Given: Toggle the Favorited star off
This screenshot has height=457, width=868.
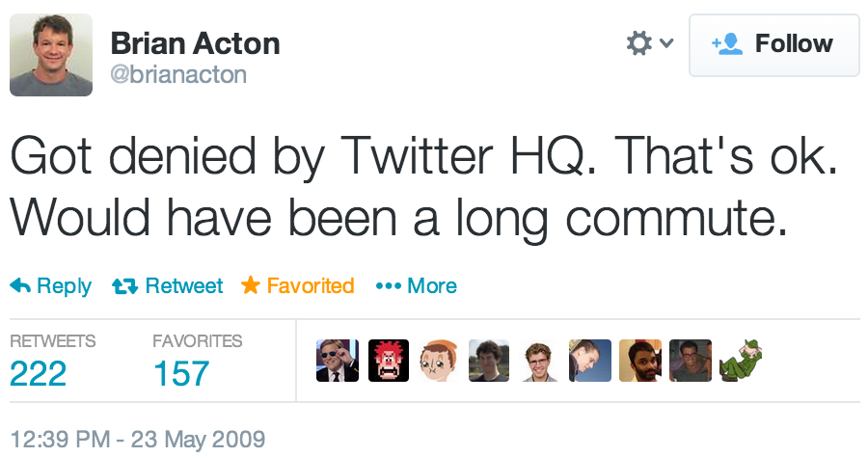Looking at the screenshot, I should [x=298, y=285].
